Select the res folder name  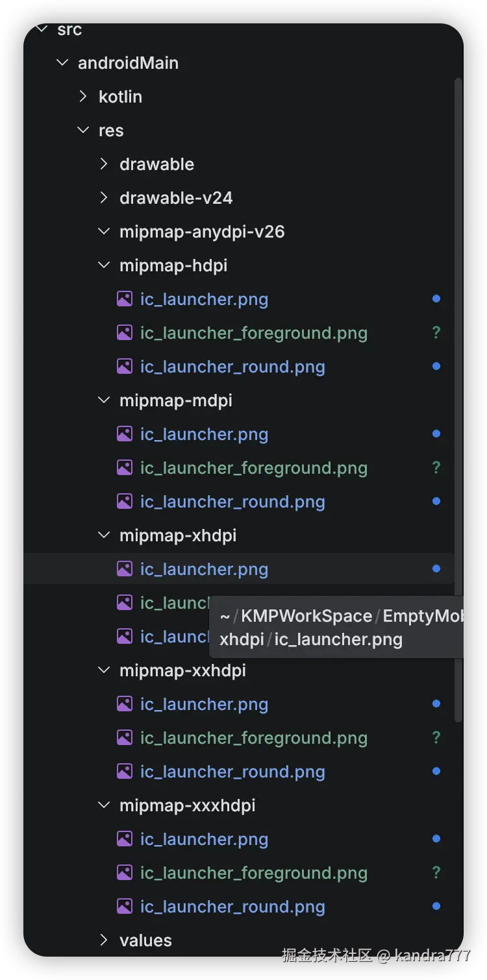(111, 130)
